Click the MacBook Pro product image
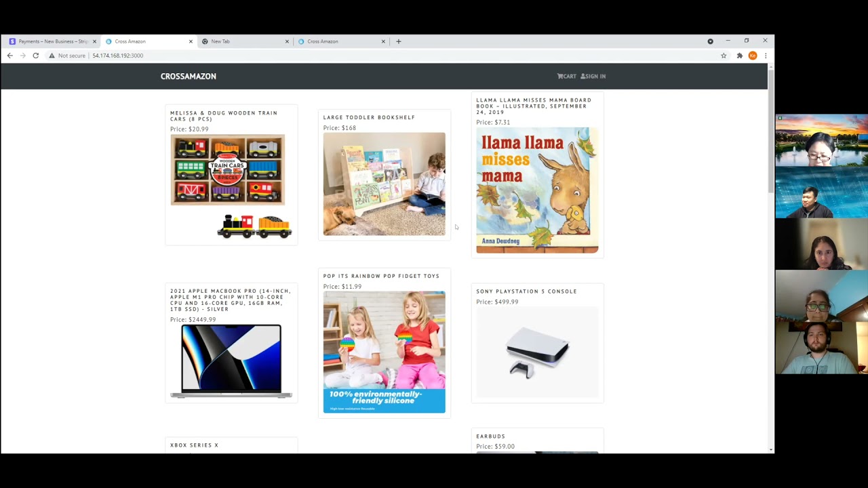868x488 pixels. pos(231,361)
